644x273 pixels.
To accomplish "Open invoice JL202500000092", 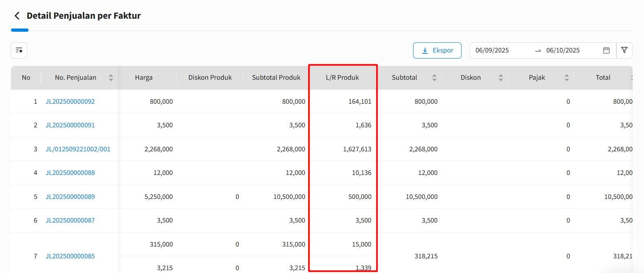I will [x=70, y=102].
